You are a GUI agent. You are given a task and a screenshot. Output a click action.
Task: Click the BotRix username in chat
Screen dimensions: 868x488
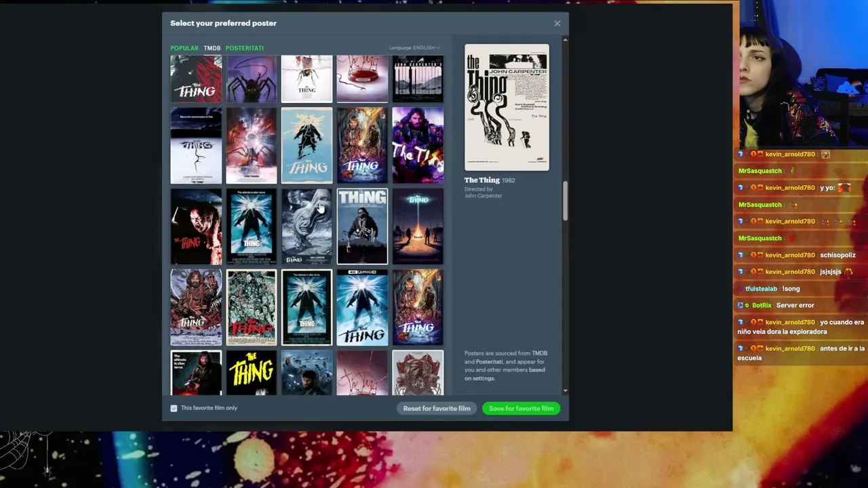[x=762, y=306]
